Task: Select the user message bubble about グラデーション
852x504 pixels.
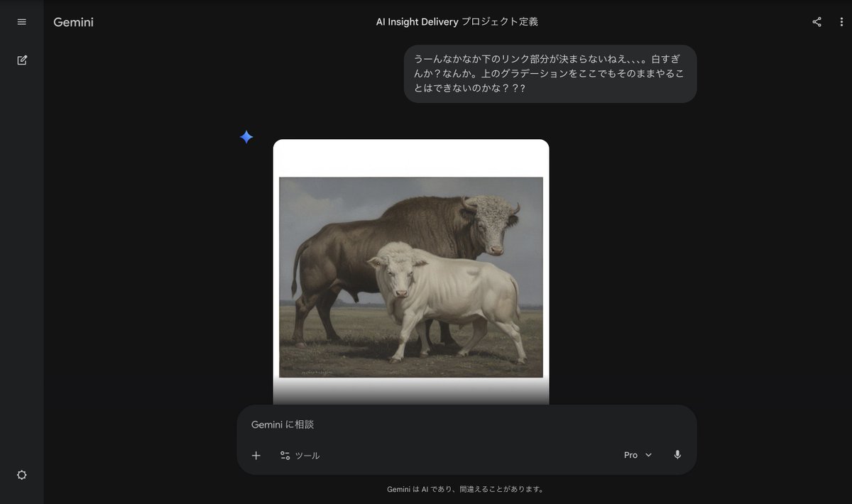Action: 550,74
